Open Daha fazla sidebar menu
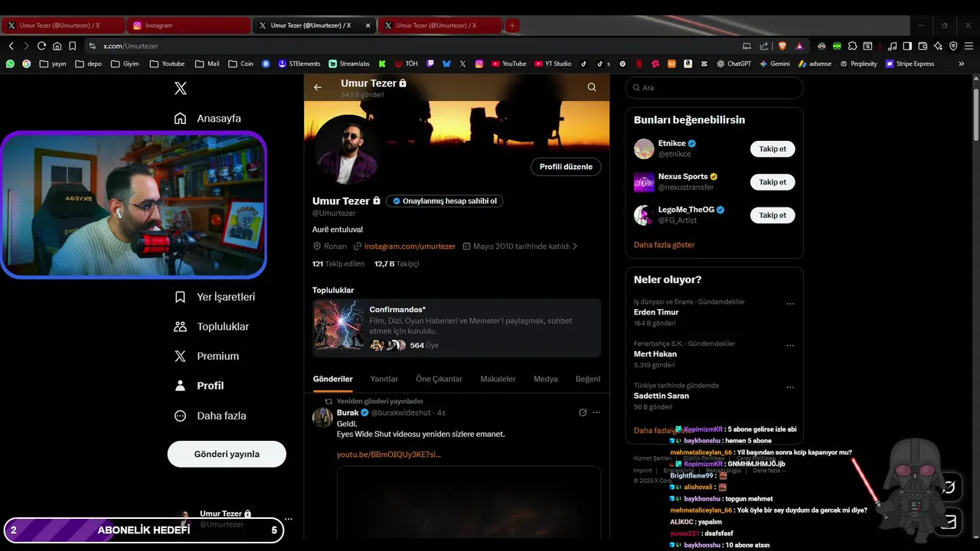Viewport: 980px width, 551px height. [x=210, y=416]
